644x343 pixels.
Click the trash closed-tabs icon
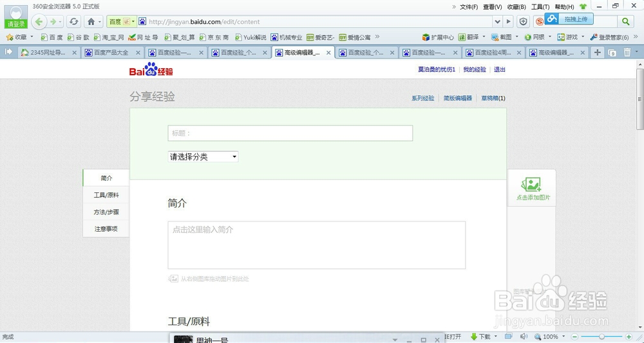(627, 52)
